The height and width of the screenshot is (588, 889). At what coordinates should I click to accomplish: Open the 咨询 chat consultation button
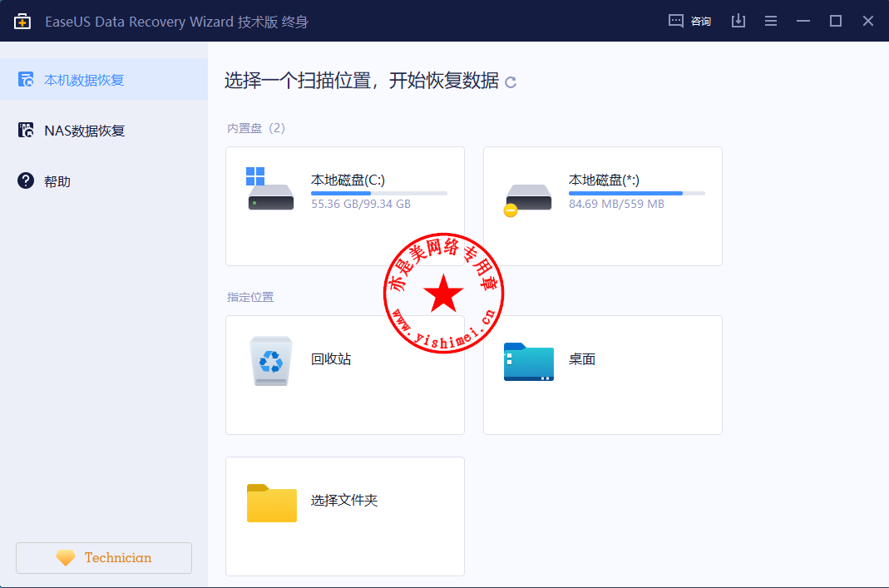click(689, 22)
